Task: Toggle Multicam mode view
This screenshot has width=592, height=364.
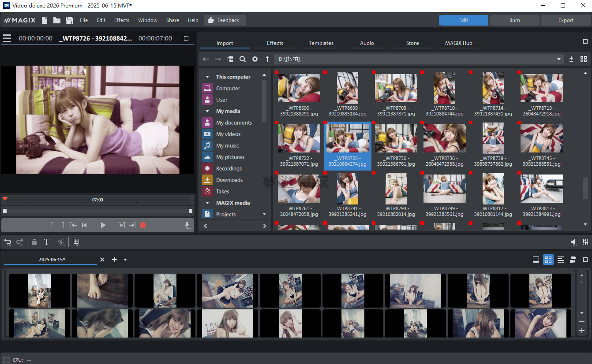Action: (x=573, y=260)
